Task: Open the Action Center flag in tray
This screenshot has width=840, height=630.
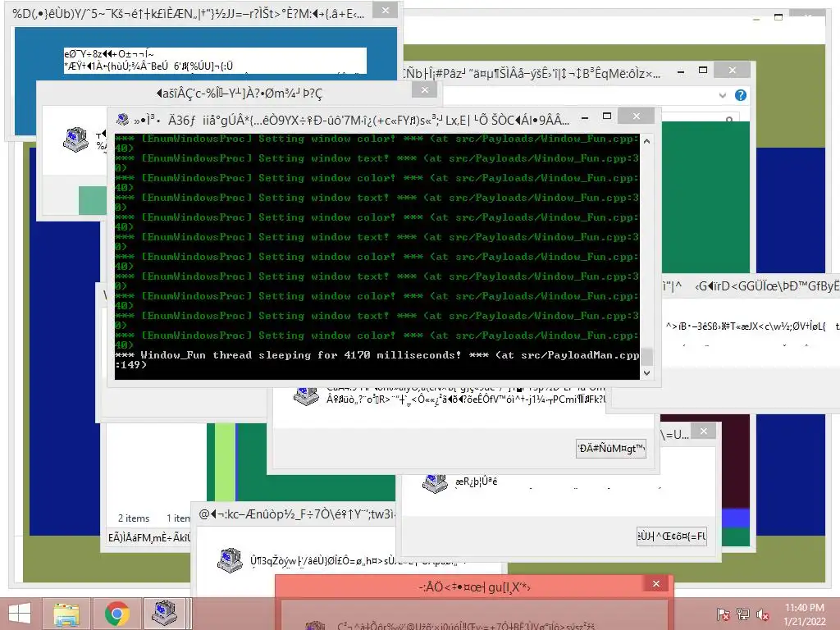Action: pos(724,614)
